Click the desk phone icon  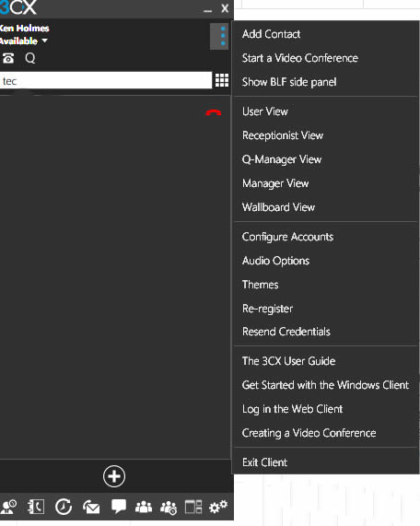pyautogui.click(x=8, y=58)
